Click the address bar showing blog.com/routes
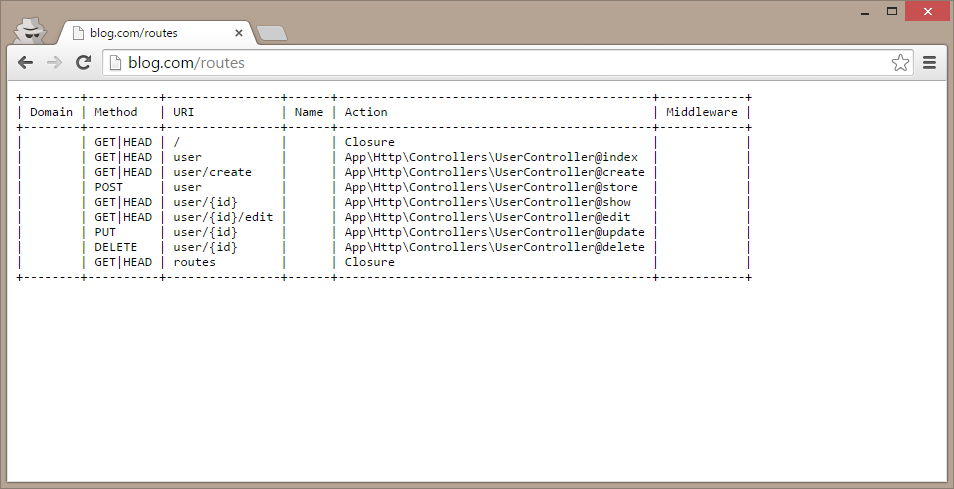Screen dimensions: 954x489 click(500, 63)
